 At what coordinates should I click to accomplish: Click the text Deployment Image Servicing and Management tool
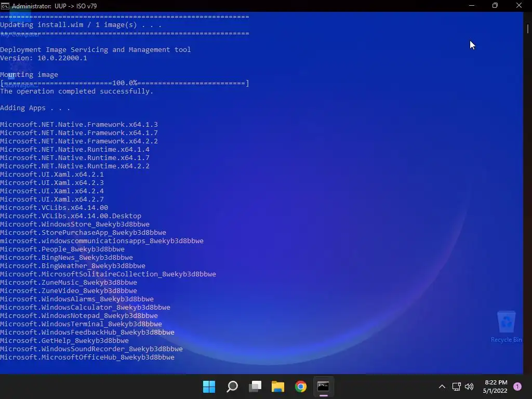pyautogui.click(x=96, y=49)
